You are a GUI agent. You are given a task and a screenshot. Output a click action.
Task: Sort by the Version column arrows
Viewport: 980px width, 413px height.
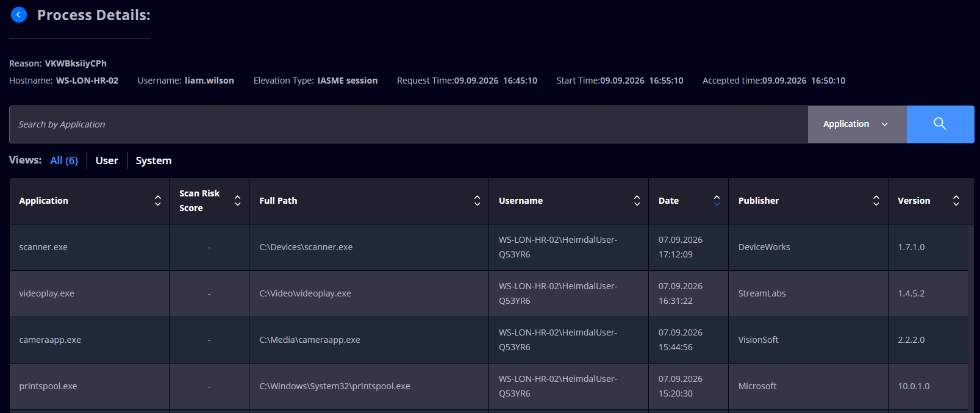point(956,201)
